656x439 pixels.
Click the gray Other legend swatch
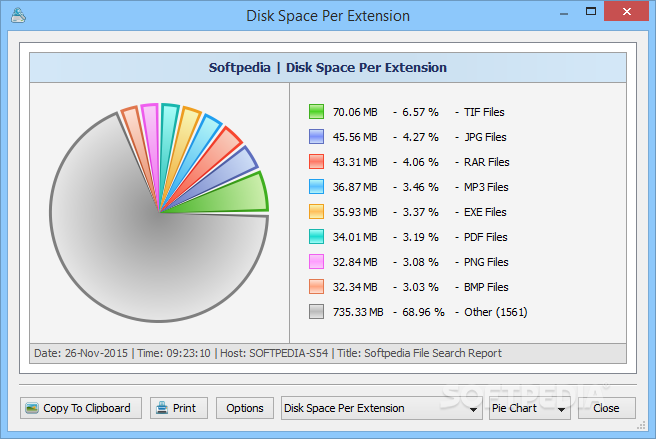coord(316,312)
